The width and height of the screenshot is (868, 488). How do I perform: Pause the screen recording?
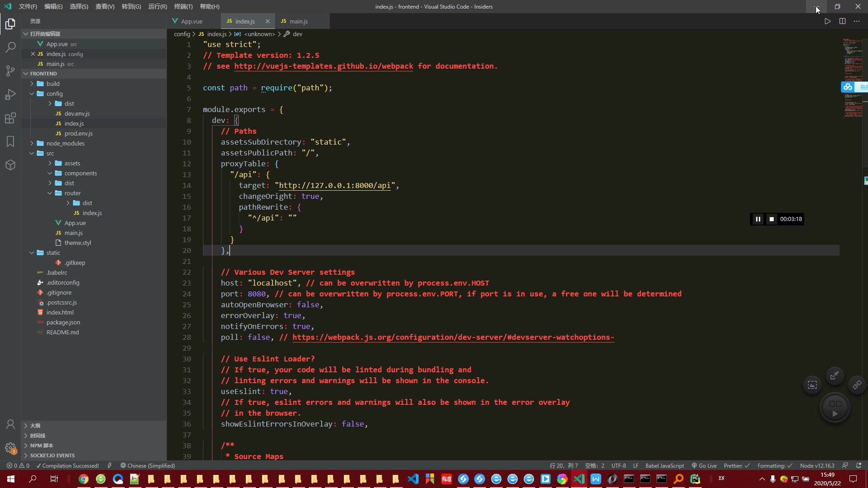(758, 219)
